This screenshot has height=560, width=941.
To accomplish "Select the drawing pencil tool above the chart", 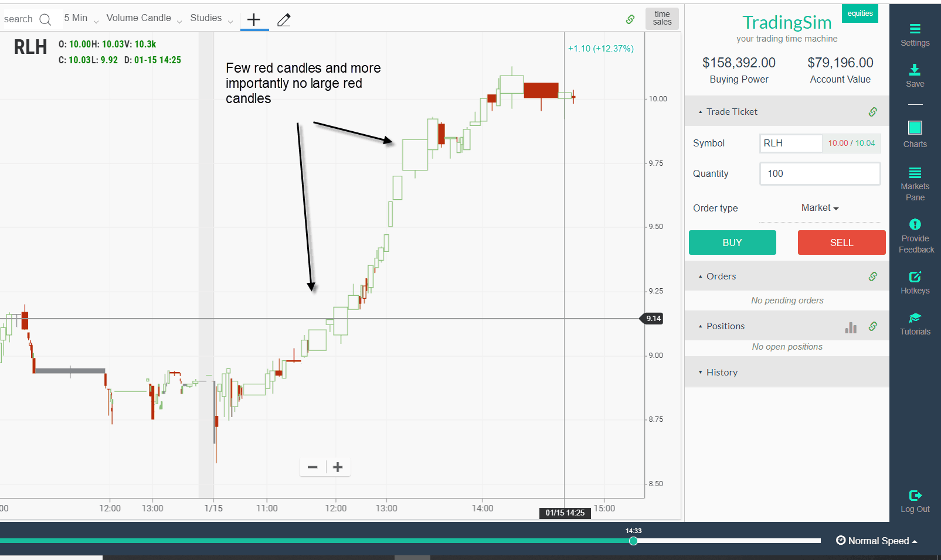I will coord(284,19).
